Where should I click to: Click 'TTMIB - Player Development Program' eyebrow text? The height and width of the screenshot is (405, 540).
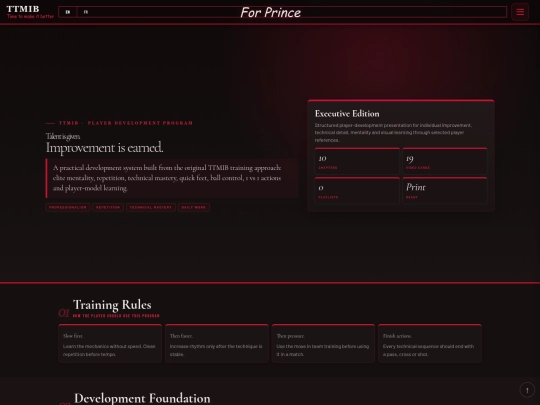[x=126, y=123]
